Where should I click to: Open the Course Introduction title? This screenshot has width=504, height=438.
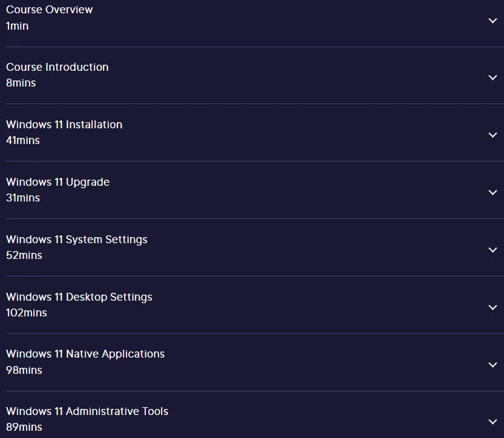click(x=57, y=67)
